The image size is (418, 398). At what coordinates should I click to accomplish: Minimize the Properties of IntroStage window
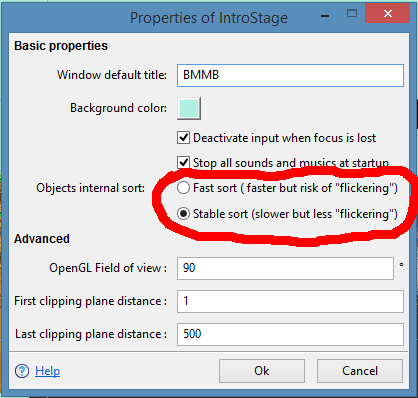click(325, 16)
